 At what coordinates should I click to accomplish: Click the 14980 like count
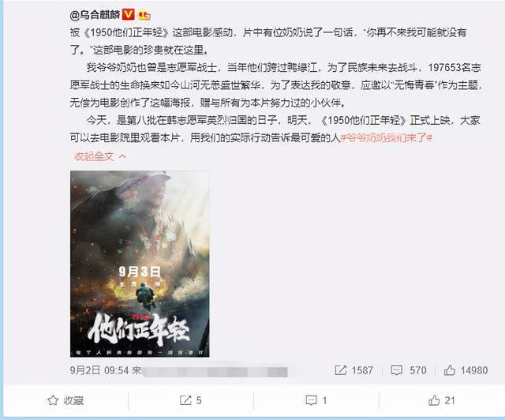[x=474, y=370]
